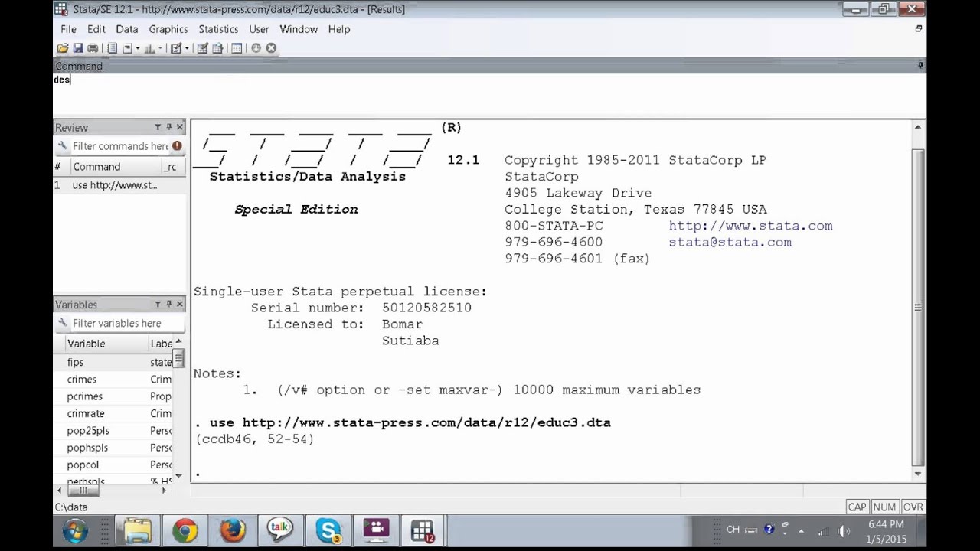Open the Do-file Editor toolbar icon

pyautogui.click(x=176, y=48)
